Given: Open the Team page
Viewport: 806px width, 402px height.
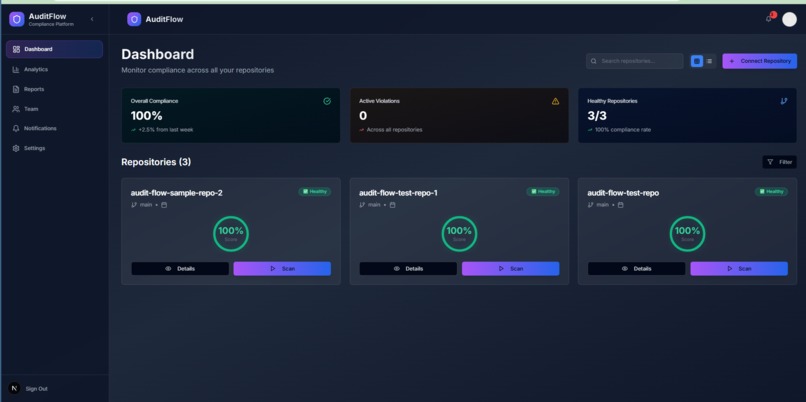Looking at the screenshot, I should 54,109.
